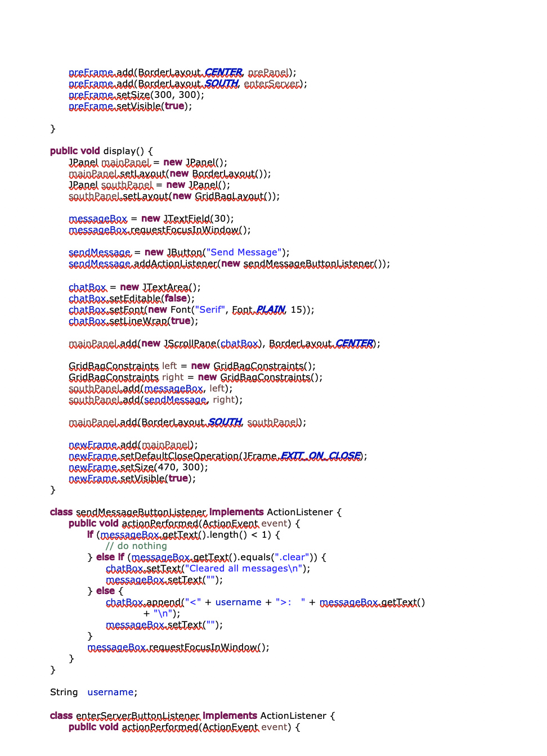
Task: Click the 'class sendMessageButtonListener implements ActionListener' declaration
Action: [196, 512]
